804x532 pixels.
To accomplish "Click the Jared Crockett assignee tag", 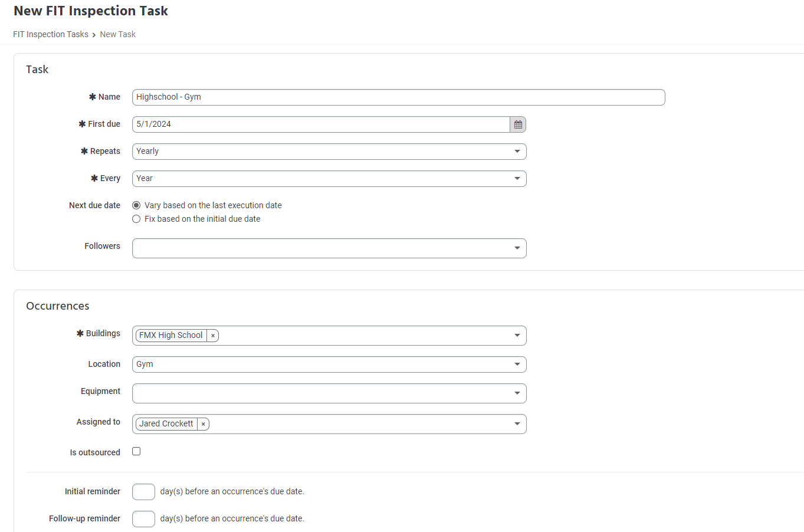I will [166, 424].
